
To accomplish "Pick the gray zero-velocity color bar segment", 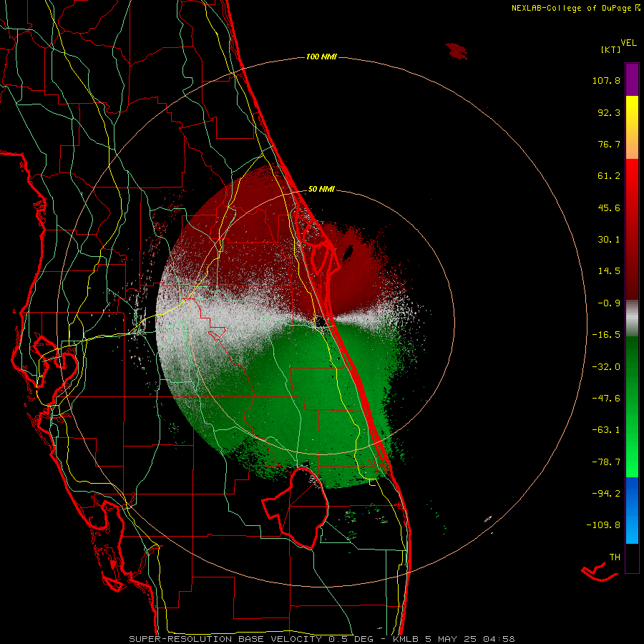I will pos(632,318).
